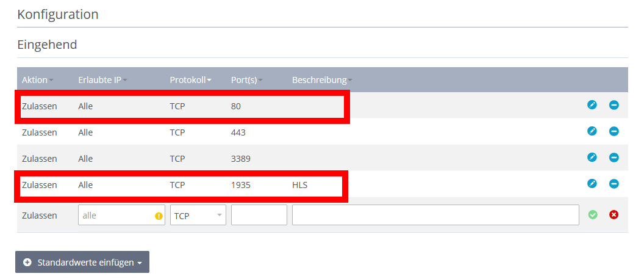This screenshot has width=644, height=279.
Task: Focus the new rule port input field
Action: 259,215
